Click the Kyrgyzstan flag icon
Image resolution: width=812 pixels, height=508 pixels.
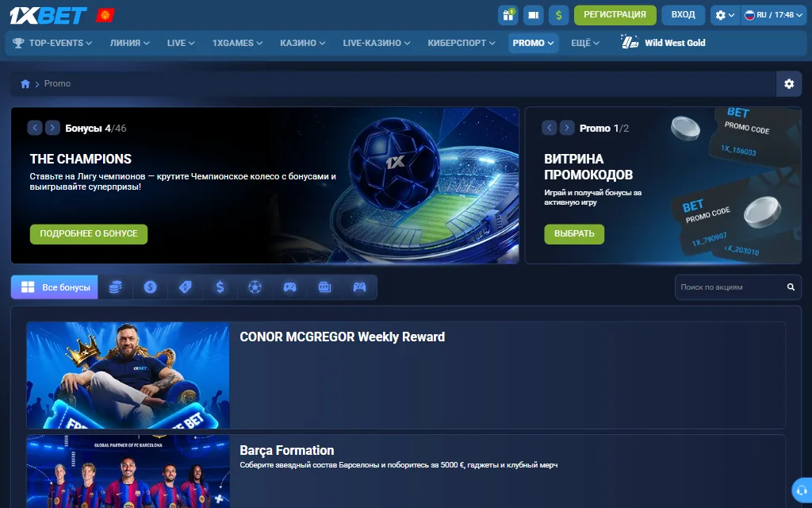(x=105, y=16)
